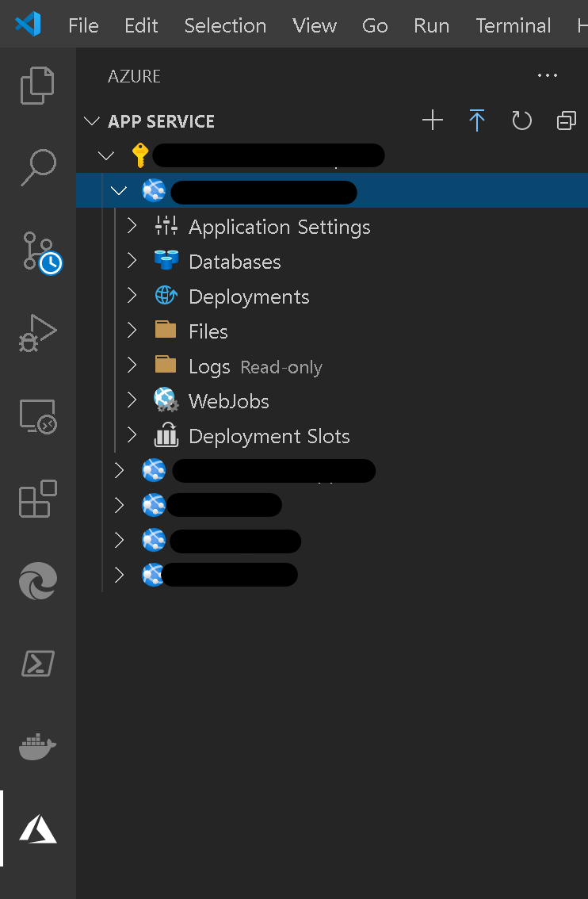Open the File menu

(84, 25)
